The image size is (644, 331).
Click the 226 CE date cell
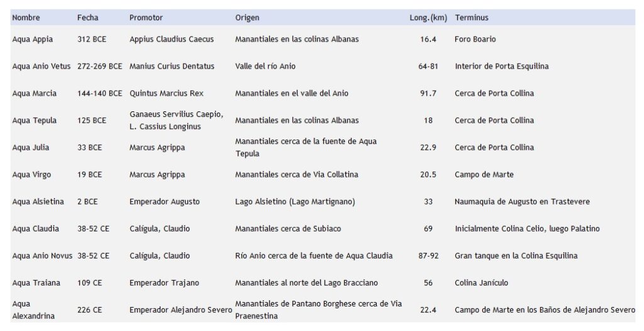89,310
